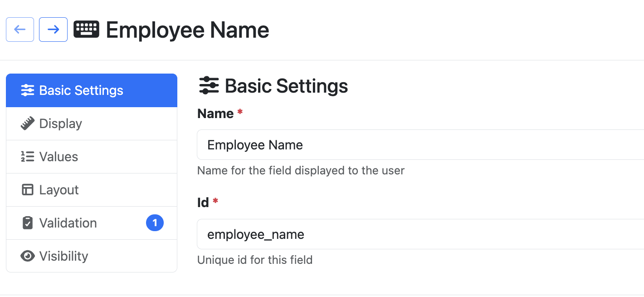This screenshot has height=297, width=644.
Task: Focus the Name input field
Action: [420, 145]
